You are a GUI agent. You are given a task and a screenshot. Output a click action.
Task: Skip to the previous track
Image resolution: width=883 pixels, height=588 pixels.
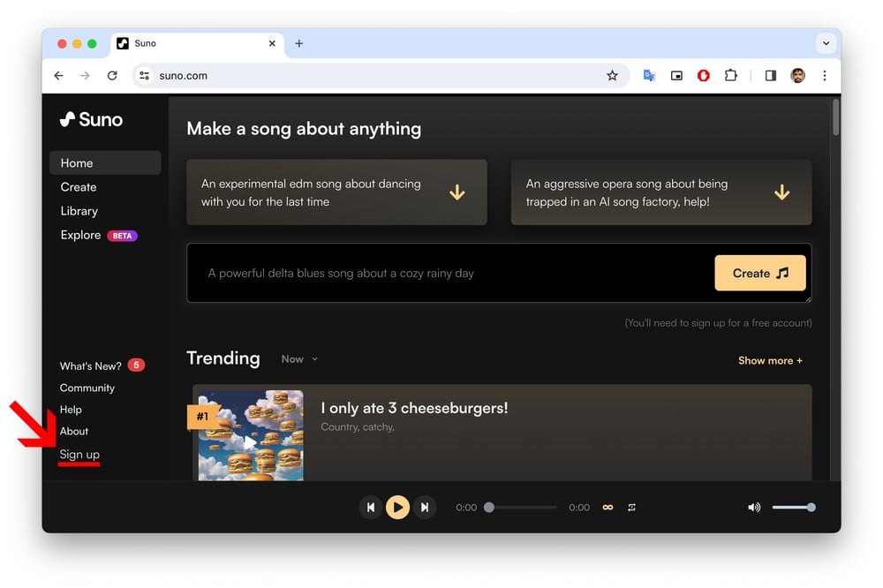click(x=371, y=508)
